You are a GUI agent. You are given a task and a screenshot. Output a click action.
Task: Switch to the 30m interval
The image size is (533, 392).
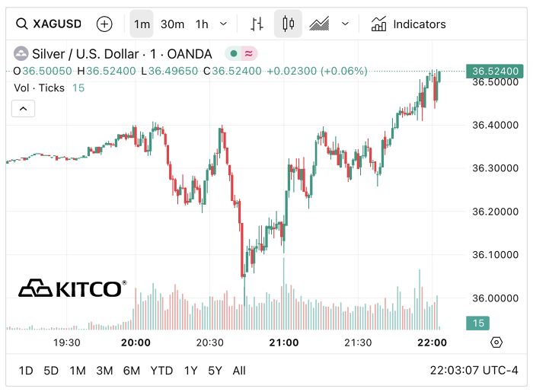pos(172,24)
